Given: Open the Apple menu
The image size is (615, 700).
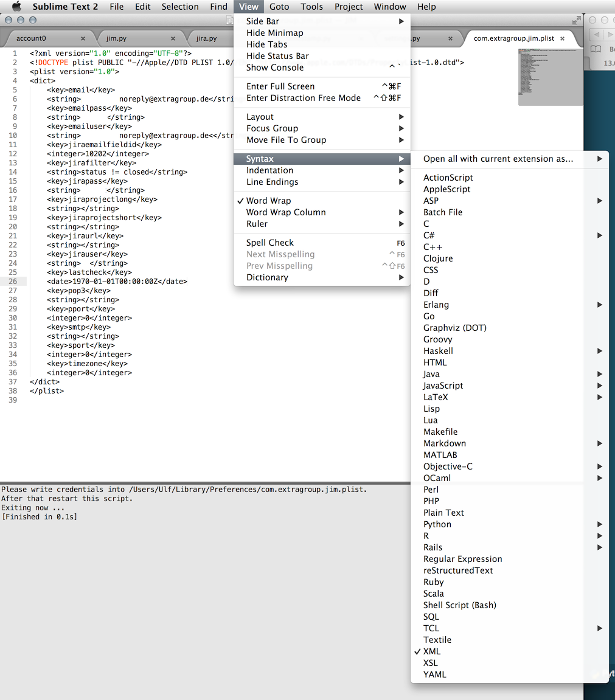Looking at the screenshot, I should tap(16, 7).
